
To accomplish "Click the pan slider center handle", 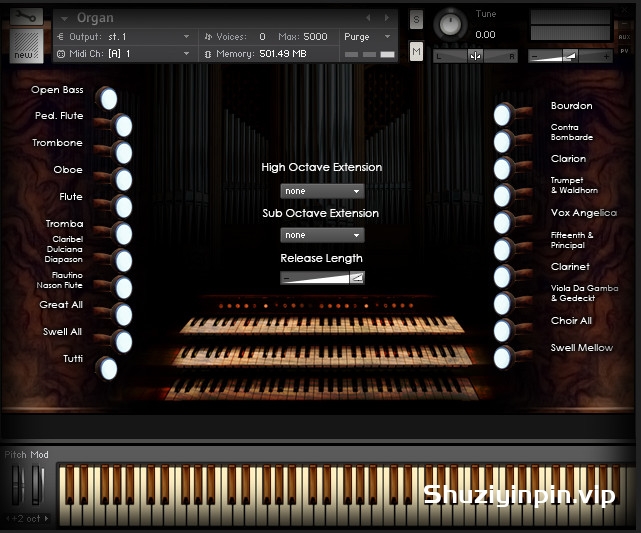I will [x=475, y=56].
